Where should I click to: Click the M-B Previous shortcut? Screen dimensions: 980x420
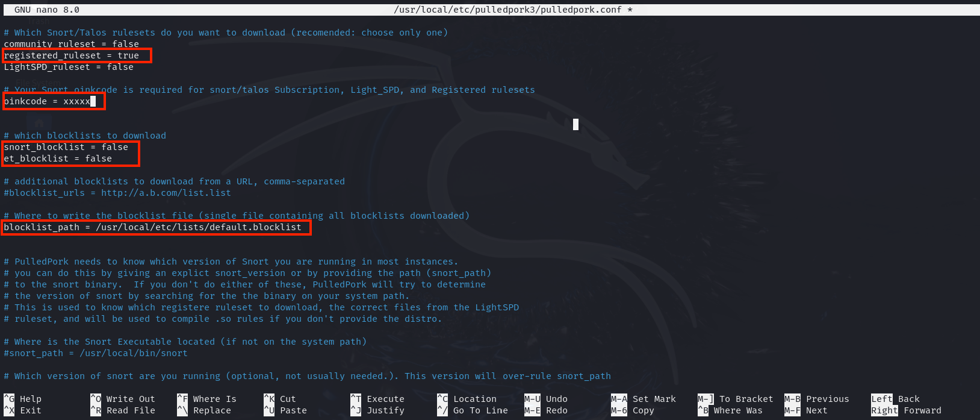click(x=817, y=399)
